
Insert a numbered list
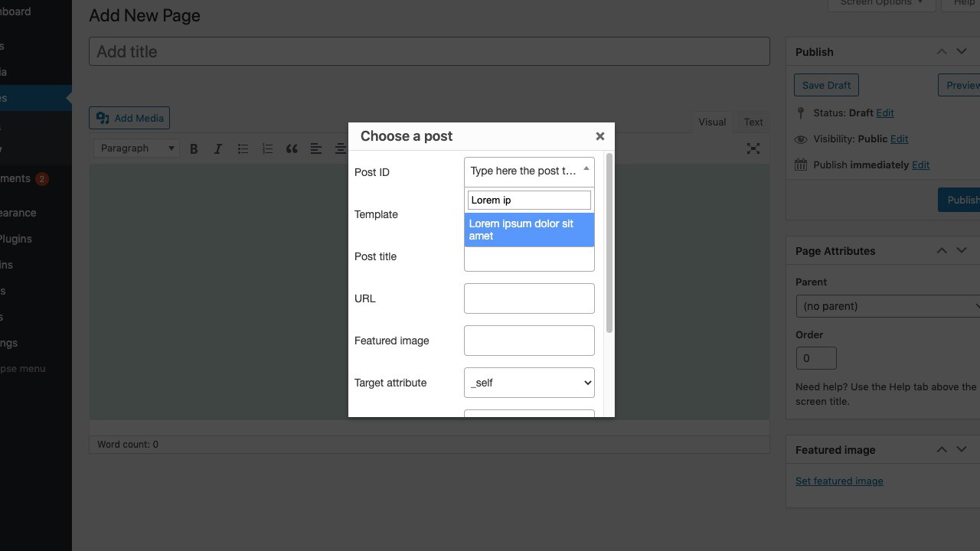[267, 148]
